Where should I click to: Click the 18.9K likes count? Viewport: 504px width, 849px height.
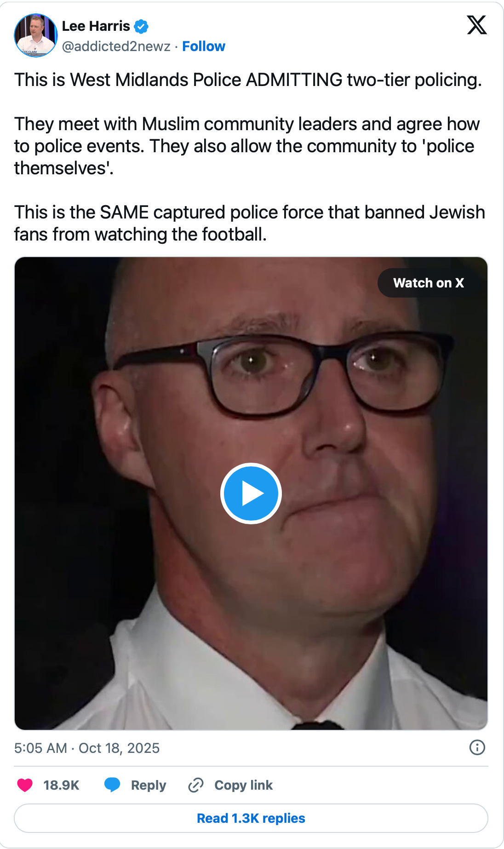tap(61, 785)
